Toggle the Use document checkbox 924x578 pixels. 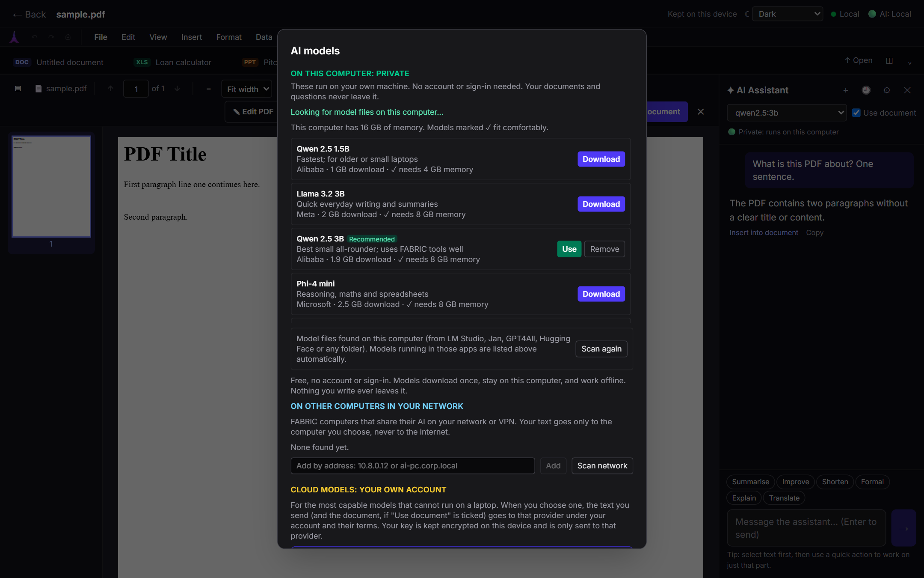[x=856, y=113]
